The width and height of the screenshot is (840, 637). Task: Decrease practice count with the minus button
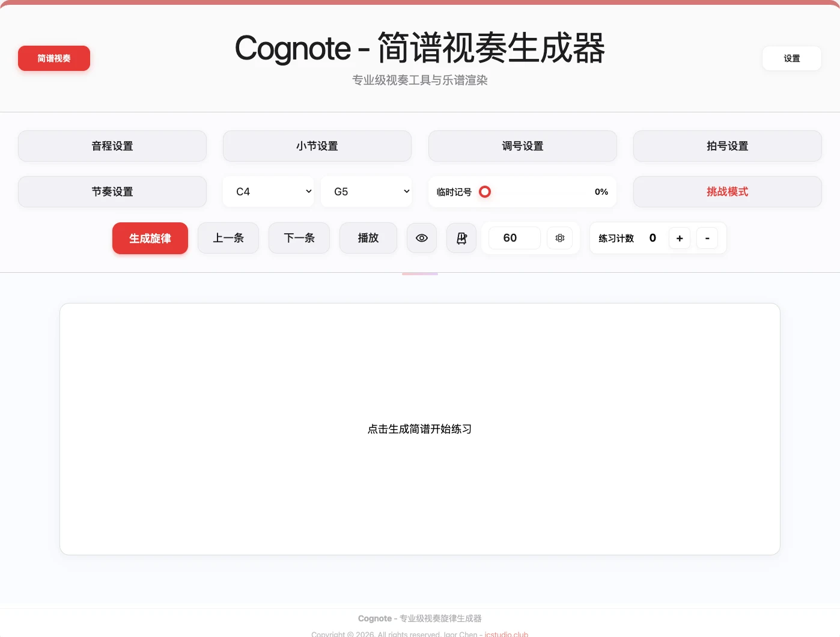[707, 238]
